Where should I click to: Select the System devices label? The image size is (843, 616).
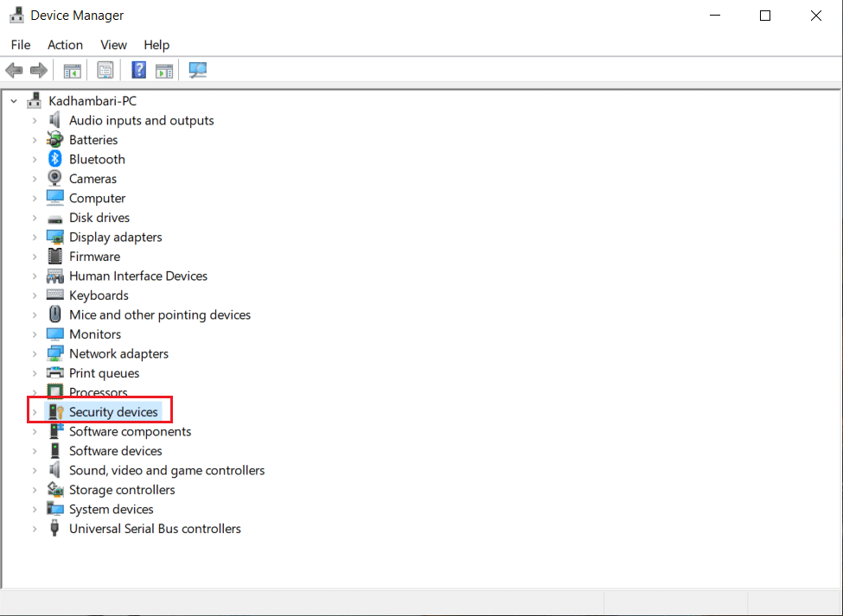(112, 509)
